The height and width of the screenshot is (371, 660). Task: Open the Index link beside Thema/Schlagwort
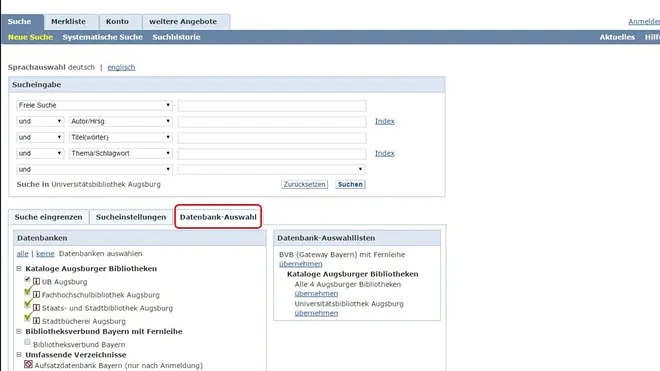(x=385, y=153)
